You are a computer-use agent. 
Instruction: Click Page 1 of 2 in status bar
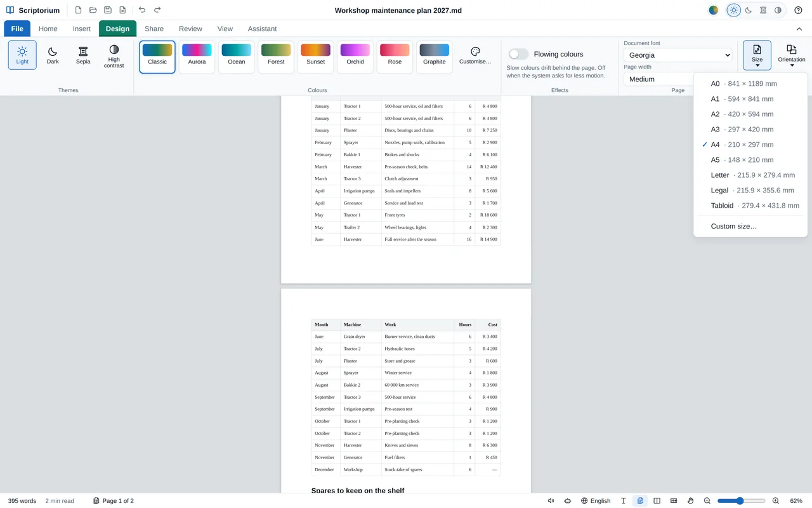coord(114,501)
